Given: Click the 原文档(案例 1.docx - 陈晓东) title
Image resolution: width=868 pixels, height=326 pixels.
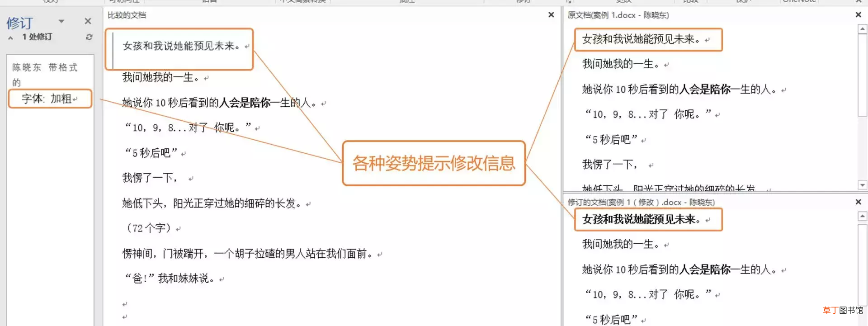Looking at the screenshot, I should (x=618, y=15).
